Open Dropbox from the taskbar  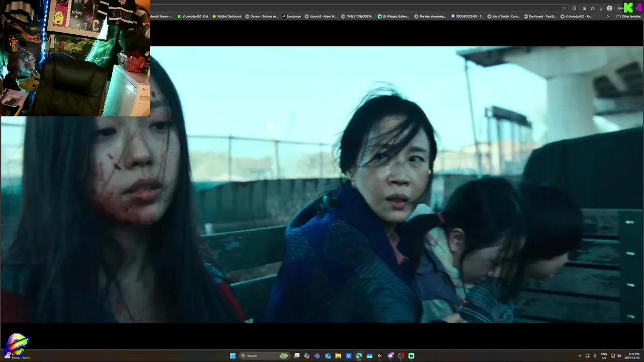tap(349, 356)
